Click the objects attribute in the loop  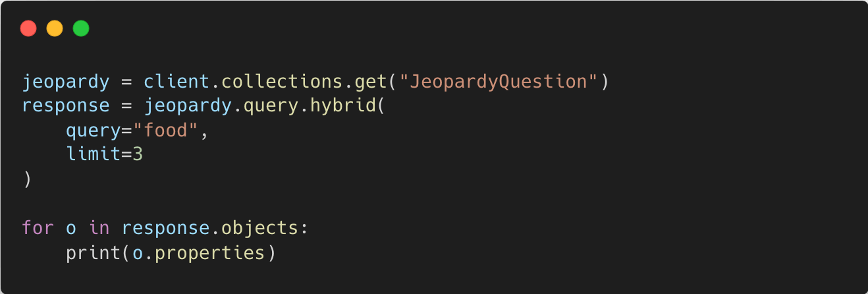(259, 228)
